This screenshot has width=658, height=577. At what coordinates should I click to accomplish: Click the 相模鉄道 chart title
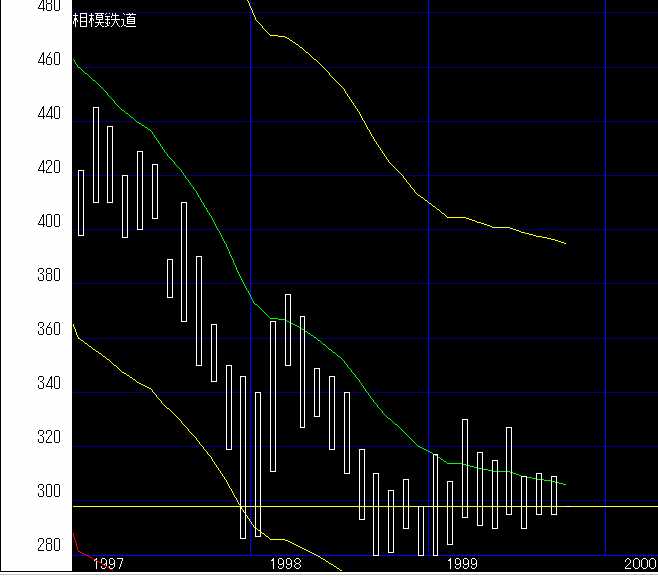[x=103, y=19]
